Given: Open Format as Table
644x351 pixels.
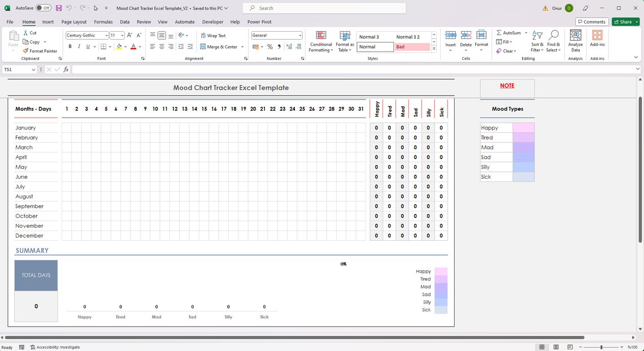Looking at the screenshot, I should point(344,42).
